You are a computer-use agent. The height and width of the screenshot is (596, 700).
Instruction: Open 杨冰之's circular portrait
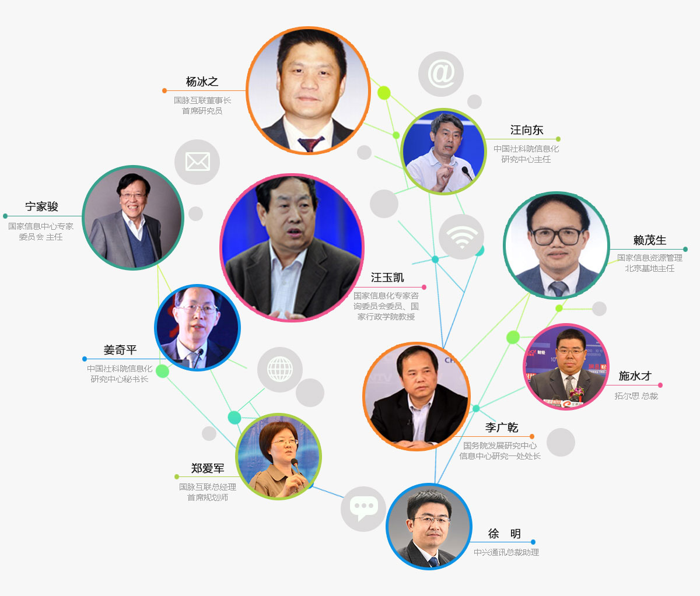(x=309, y=91)
